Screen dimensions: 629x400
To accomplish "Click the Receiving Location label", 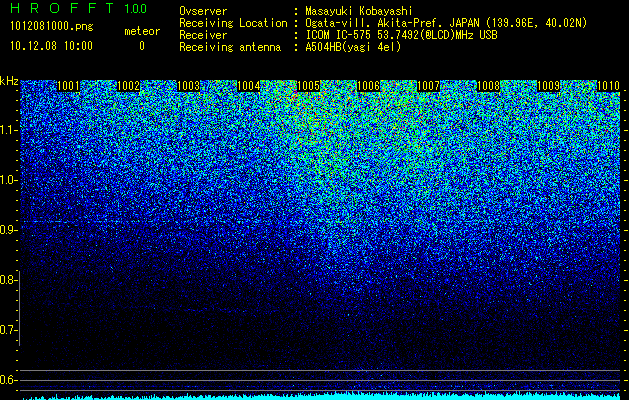I will [233, 23].
